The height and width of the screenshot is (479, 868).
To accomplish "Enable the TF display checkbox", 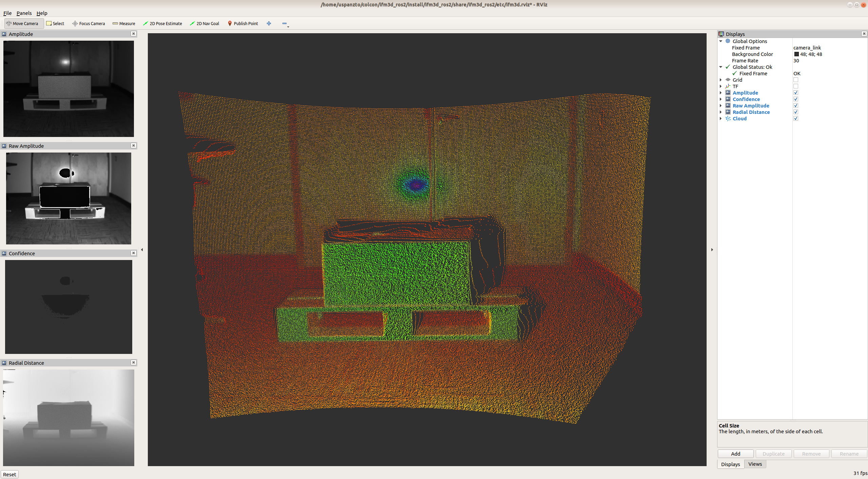I will tap(796, 86).
